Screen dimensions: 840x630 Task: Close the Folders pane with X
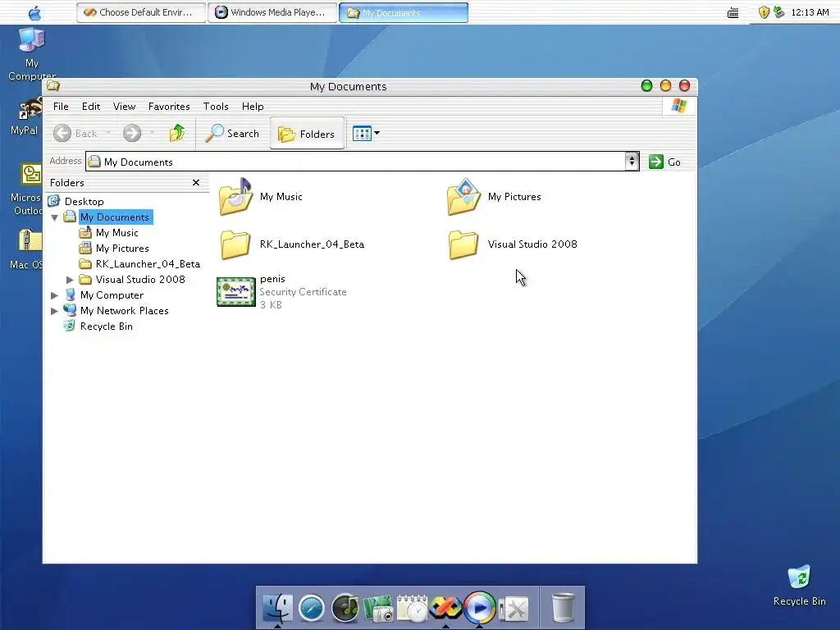click(x=196, y=183)
